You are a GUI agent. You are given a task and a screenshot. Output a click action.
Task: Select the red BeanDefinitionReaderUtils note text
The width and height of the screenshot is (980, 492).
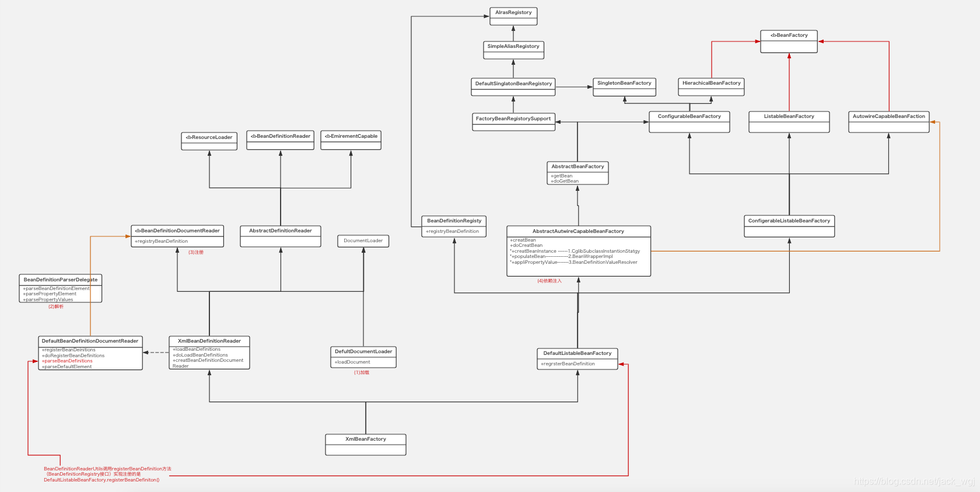107,474
